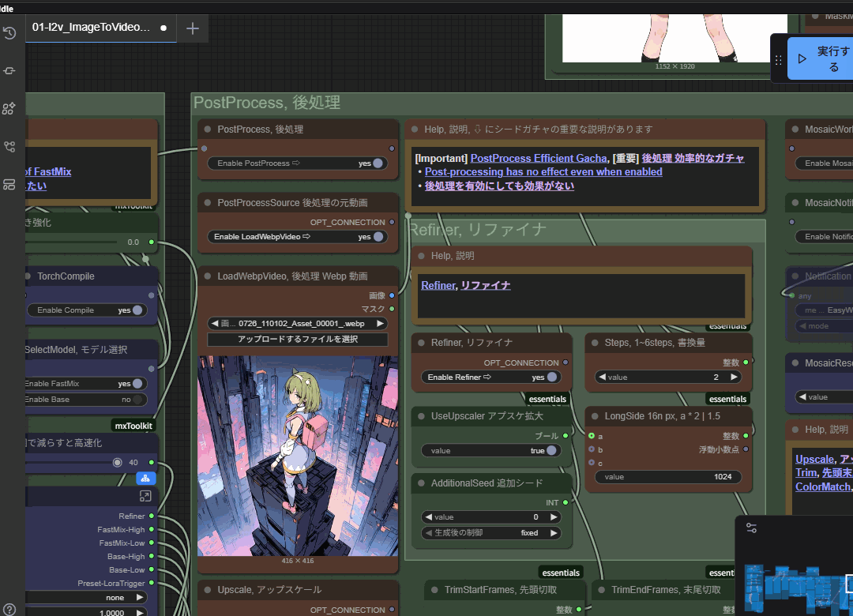This screenshot has width=853, height=616.
Task: Collapse the TrimEndFrames node dot
Action: tap(601, 589)
